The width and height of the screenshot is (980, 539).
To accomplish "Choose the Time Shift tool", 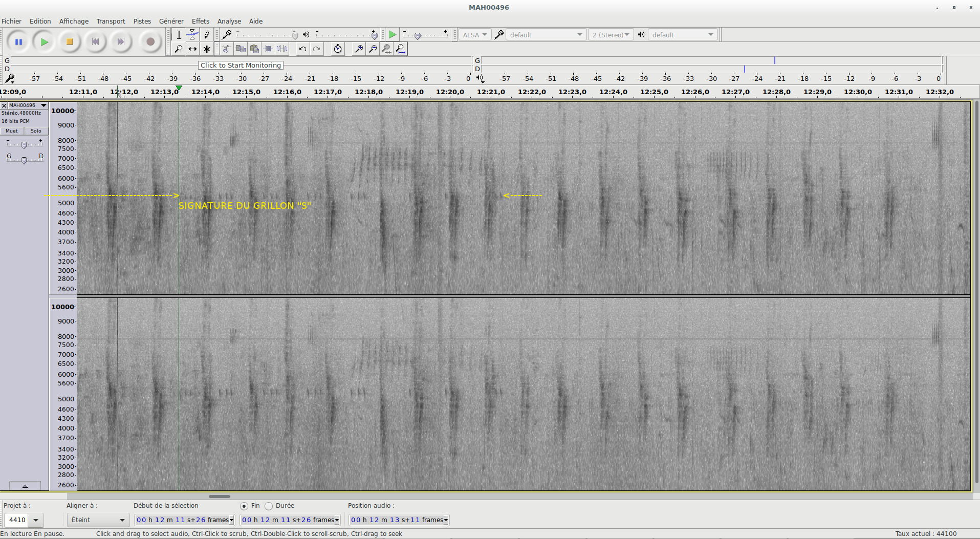I will click(192, 49).
